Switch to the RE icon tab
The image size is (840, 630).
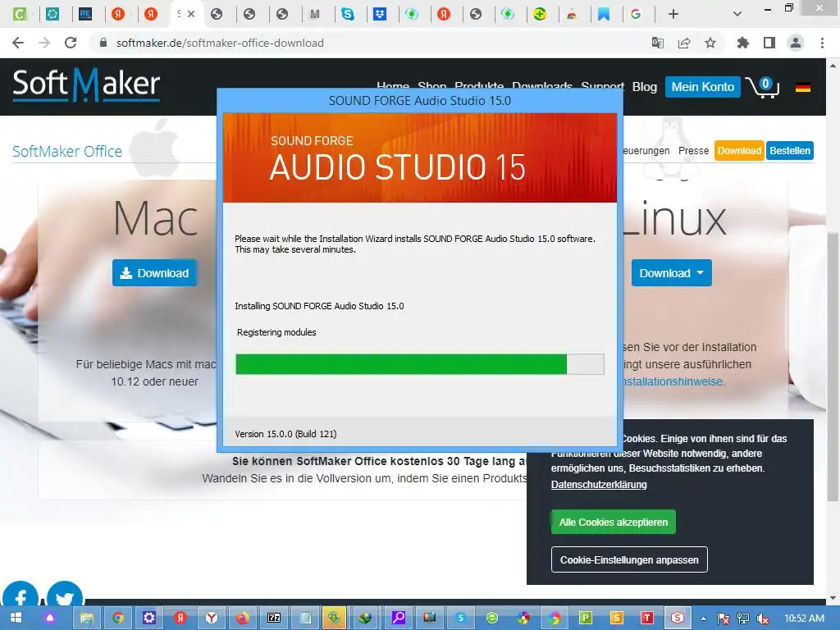point(85,15)
